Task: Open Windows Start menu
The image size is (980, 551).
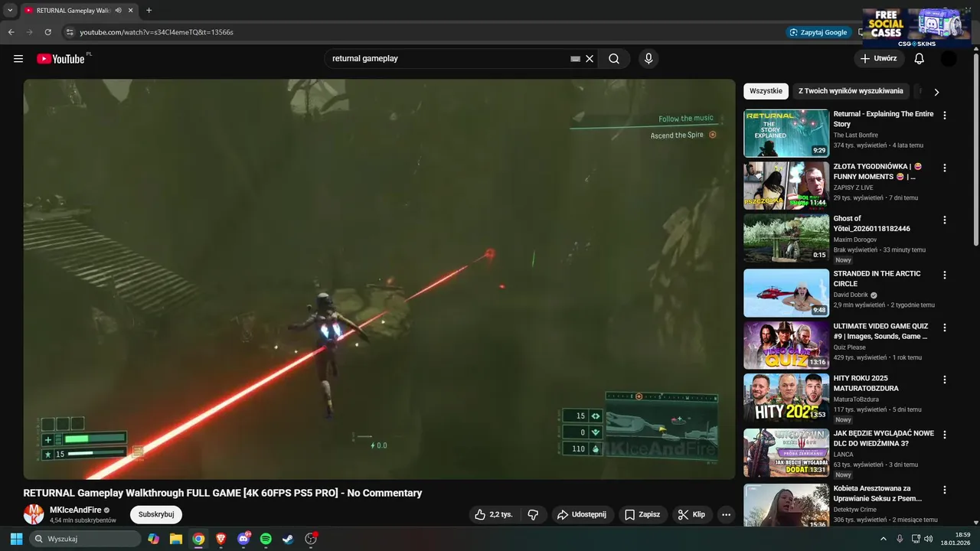Action: point(16,539)
